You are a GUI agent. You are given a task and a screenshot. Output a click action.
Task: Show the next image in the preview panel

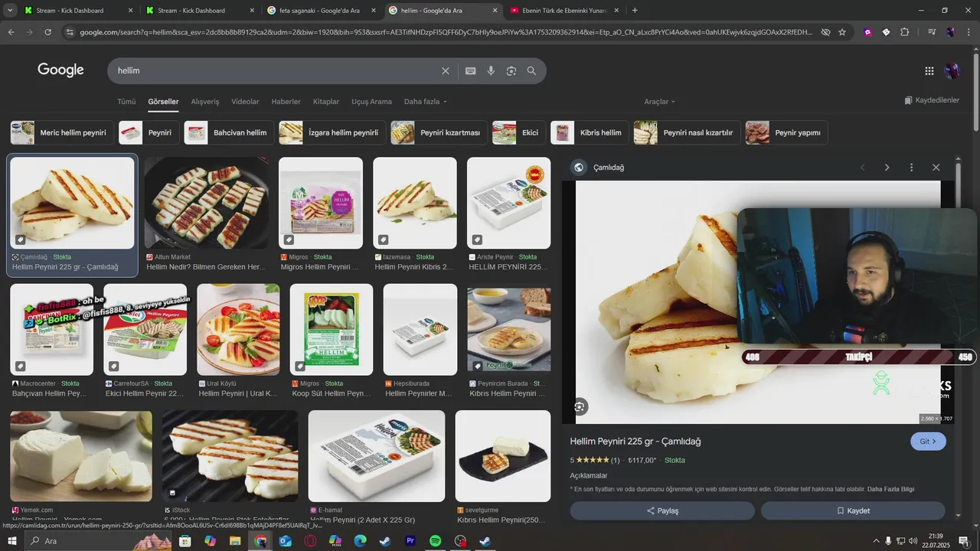(887, 167)
